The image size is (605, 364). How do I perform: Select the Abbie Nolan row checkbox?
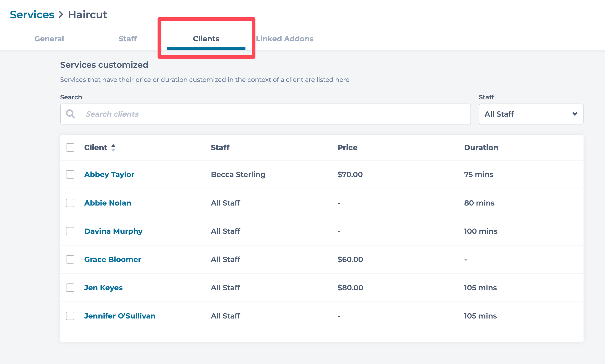click(x=70, y=203)
